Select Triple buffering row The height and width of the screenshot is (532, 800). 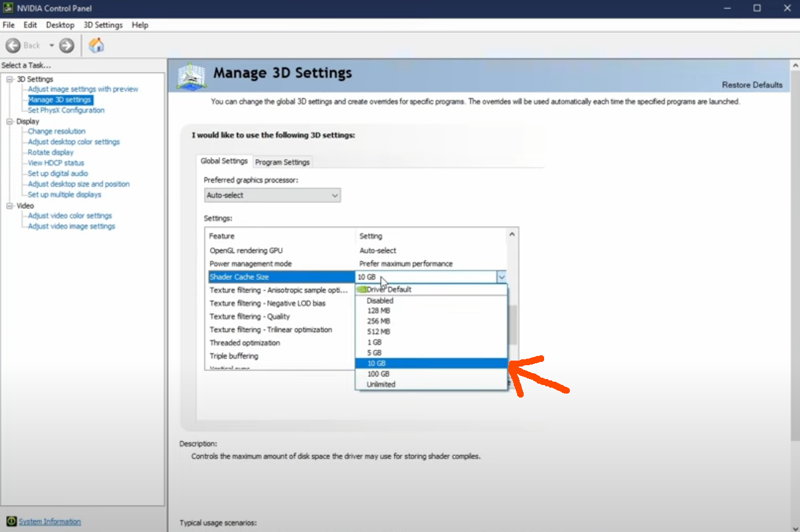coord(281,356)
